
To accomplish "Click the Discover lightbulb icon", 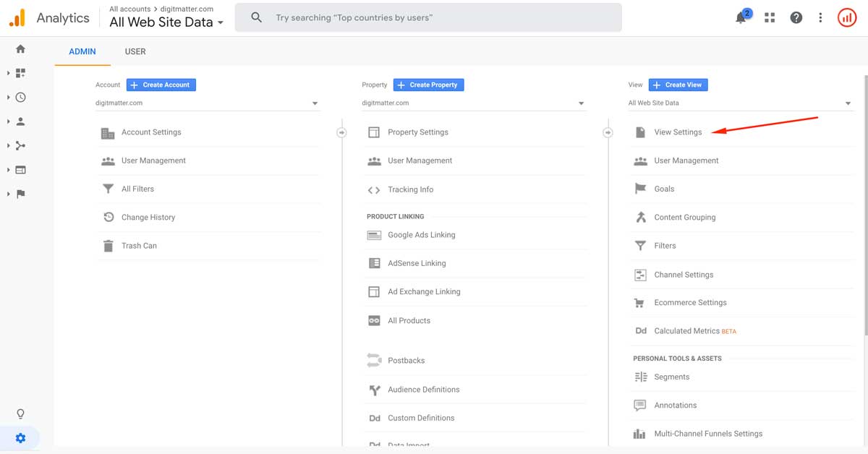I will pos(20,414).
